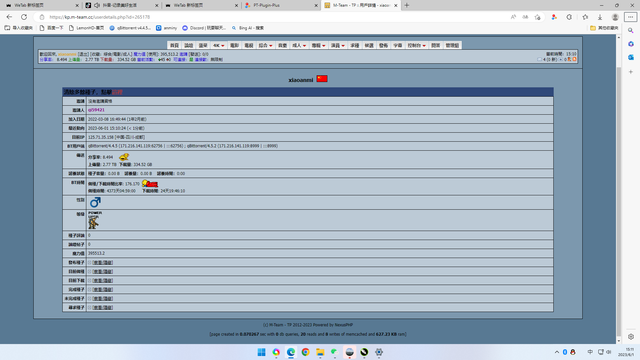Click the yellow smiley next to the share ratio
Viewport: 640px width, 360px height.
click(124, 157)
